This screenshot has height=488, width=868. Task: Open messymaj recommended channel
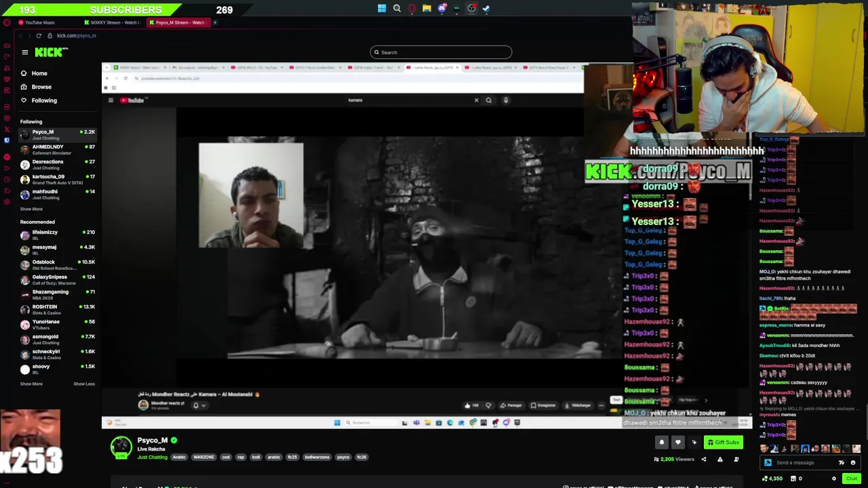click(x=58, y=249)
